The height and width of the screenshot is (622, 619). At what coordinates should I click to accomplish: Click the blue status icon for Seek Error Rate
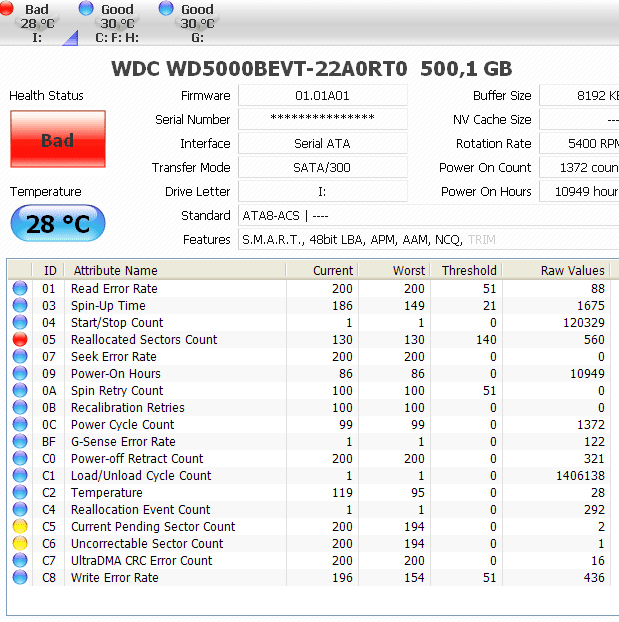point(20,357)
